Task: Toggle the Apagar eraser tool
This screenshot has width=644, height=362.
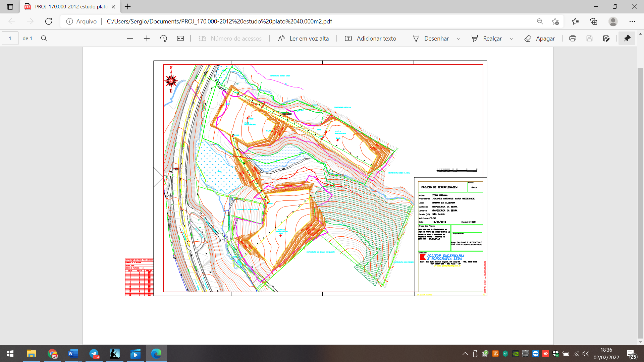Action: 540,39
